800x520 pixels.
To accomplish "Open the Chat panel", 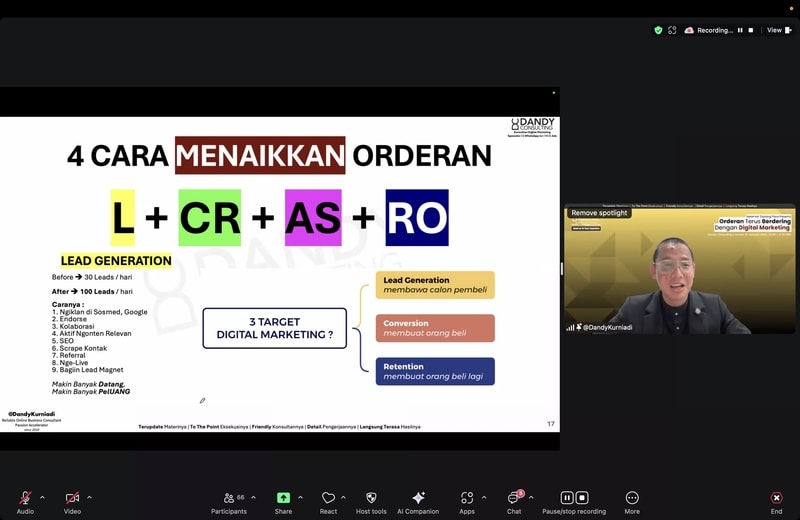I will click(513, 498).
